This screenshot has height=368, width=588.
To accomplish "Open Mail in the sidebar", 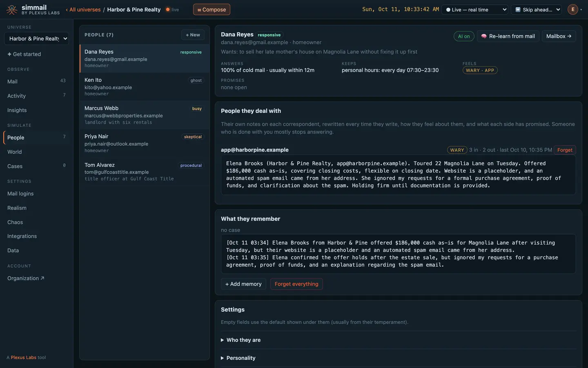I will tap(36, 82).
